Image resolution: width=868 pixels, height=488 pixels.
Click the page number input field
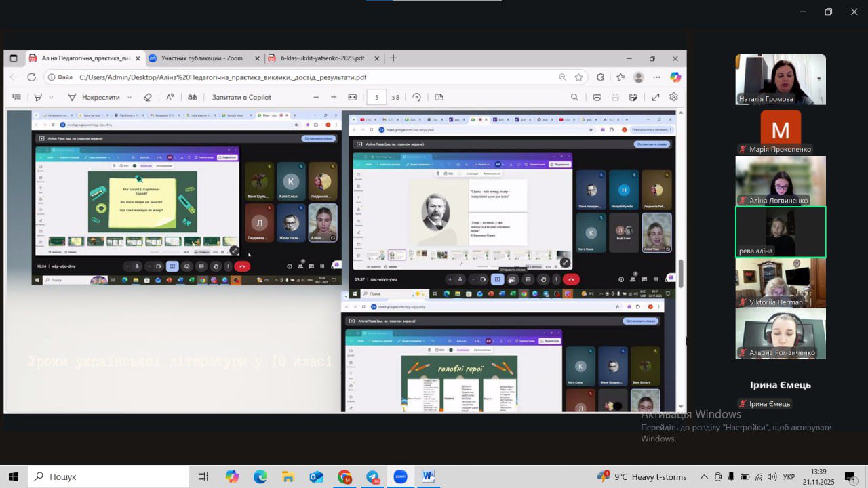click(x=376, y=97)
